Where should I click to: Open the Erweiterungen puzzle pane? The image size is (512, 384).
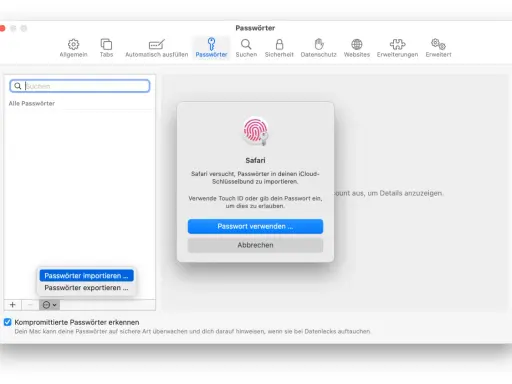pyautogui.click(x=397, y=48)
